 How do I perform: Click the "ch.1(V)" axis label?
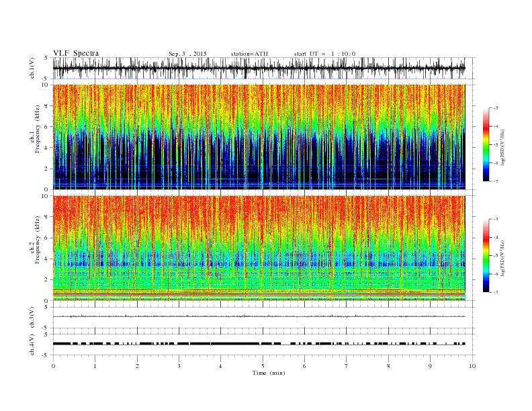tap(32, 68)
